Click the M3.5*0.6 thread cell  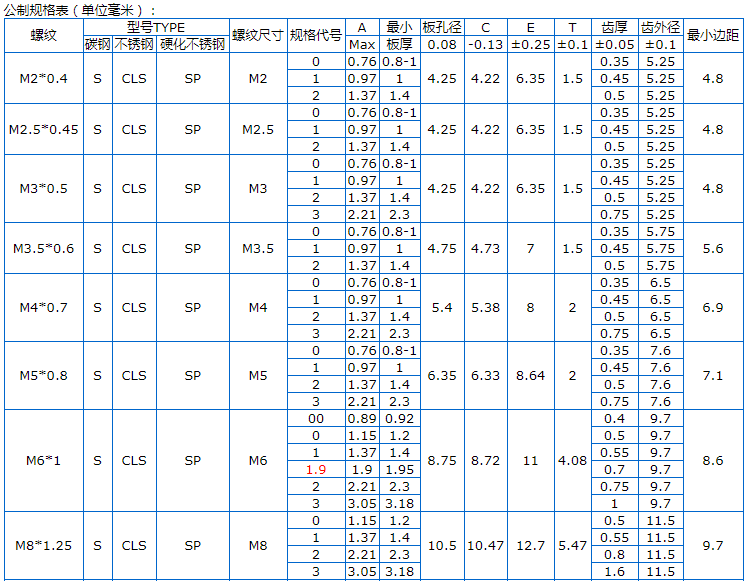click(x=44, y=248)
